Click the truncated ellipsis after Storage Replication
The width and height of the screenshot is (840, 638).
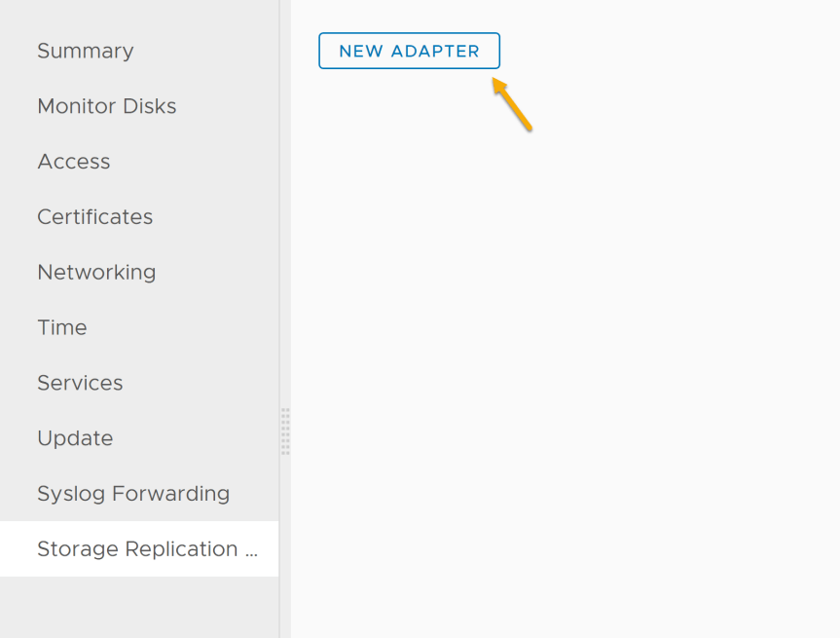pos(251,552)
